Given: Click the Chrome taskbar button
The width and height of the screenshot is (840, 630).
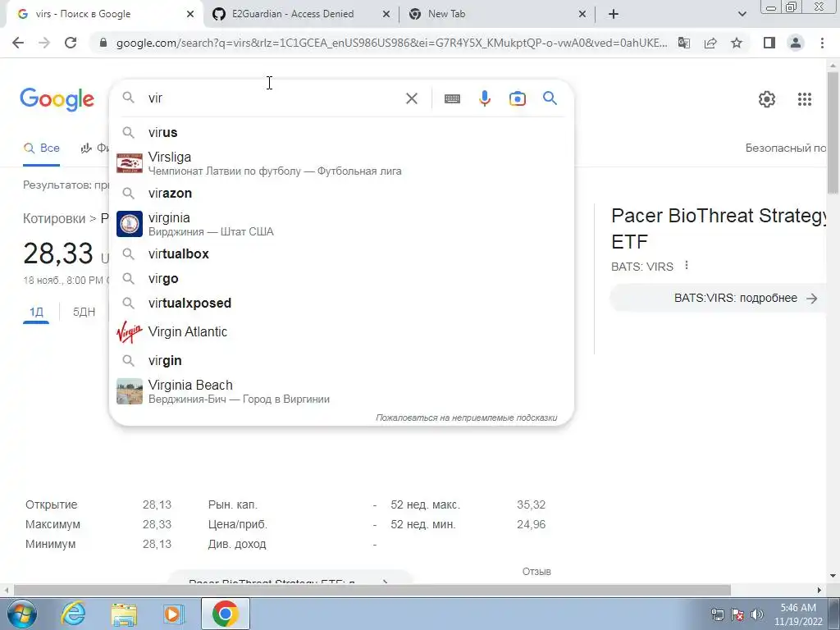Looking at the screenshot, I should point(226,614).
